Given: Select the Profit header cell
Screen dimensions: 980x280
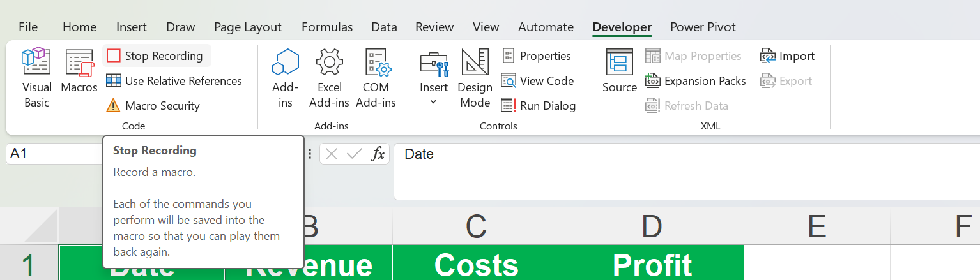Looking at the screenshot, I should pyautogui.click(x=652, y=263).
